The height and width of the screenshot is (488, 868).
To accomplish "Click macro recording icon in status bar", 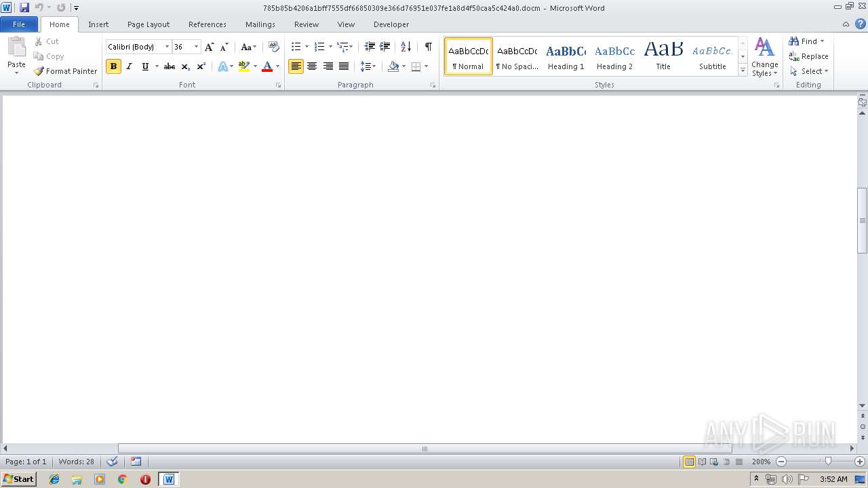I will (x=136, y=462).
